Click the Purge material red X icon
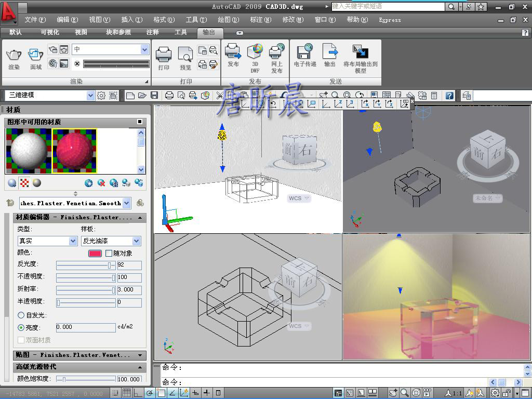The height and width of the screenshot is (399, 532). [101, 183]
